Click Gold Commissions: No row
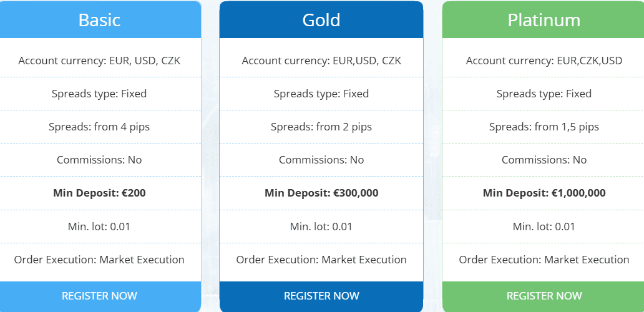 click(x=321, y=160)
